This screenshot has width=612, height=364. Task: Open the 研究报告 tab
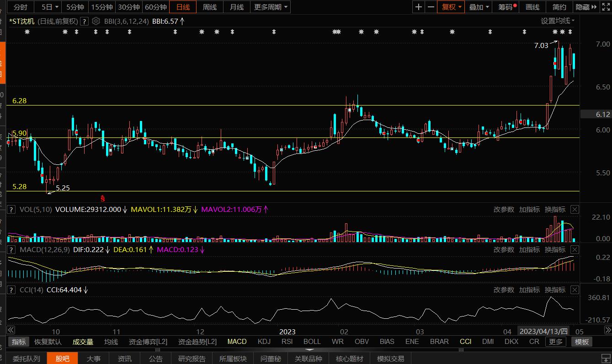[x=191, y=359]
